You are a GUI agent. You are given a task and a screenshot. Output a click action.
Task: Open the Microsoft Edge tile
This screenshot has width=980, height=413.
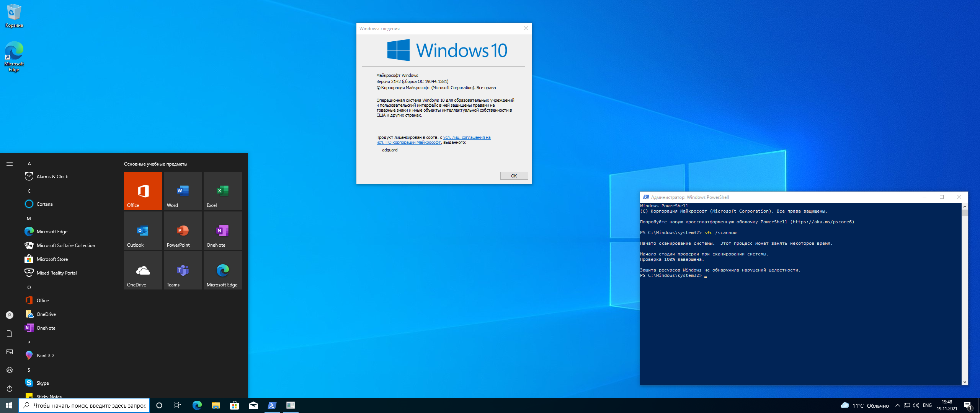tap(223, 270)
